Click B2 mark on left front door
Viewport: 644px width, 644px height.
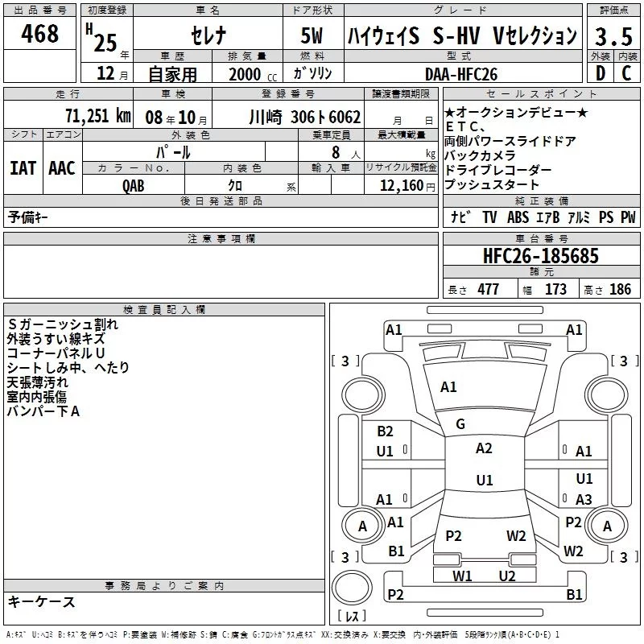pyautogui.click(x=385, y=431)
